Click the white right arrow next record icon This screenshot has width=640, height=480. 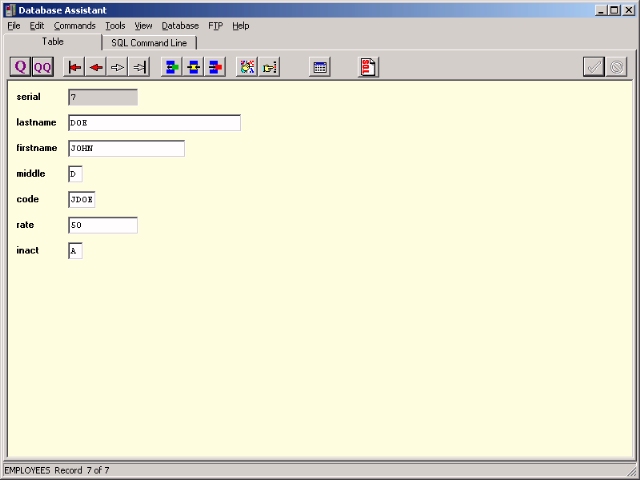(x=117, y=67)
